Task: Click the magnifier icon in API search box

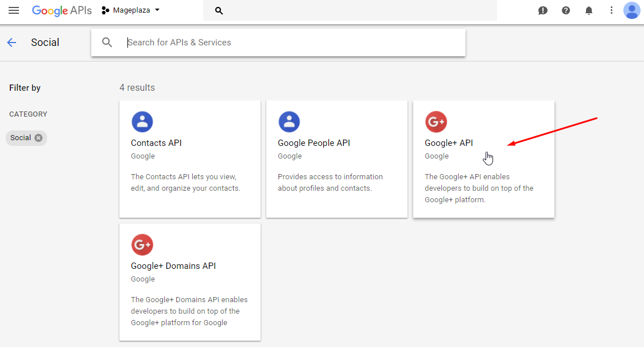Action: tap(107, 43)
